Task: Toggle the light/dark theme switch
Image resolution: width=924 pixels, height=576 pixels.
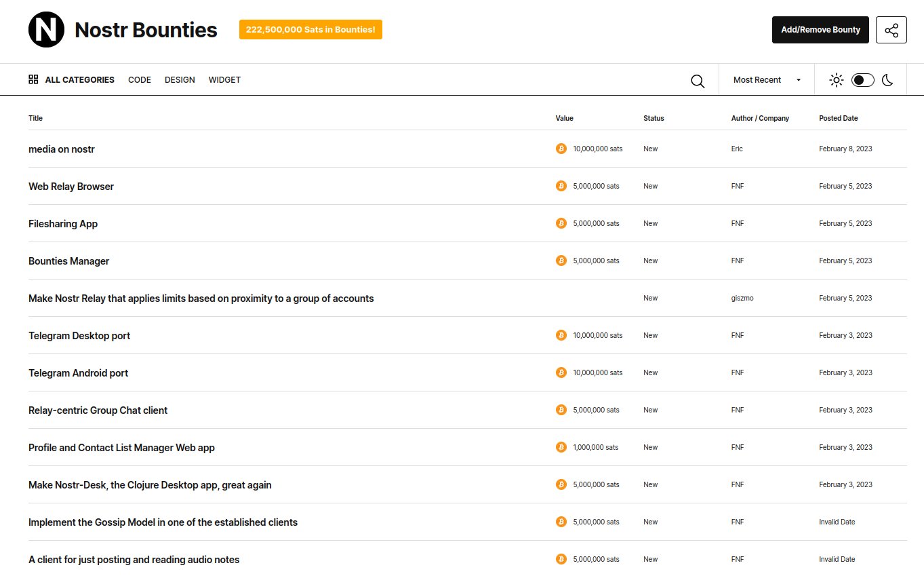Action: coord(863,80)
